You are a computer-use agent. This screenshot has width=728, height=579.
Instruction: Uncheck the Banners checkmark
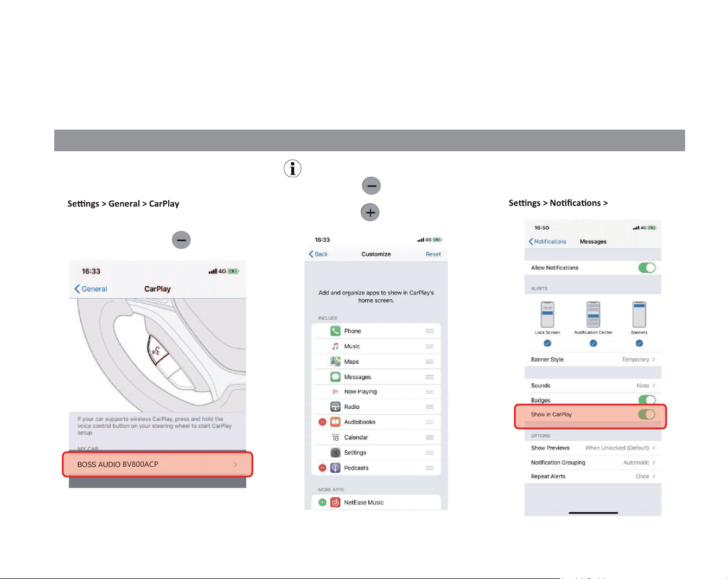(639, 343)
